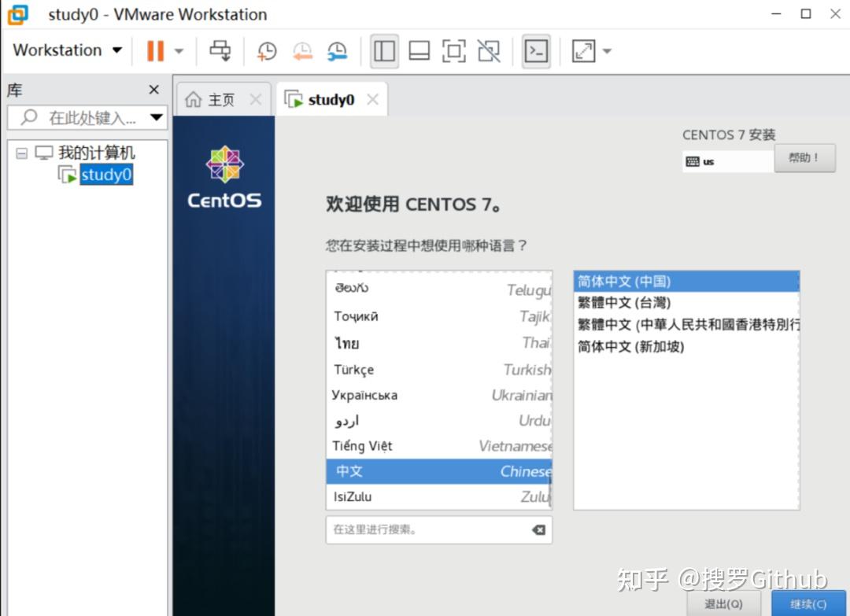Viewport: 850px width, 616px height.
Task: Enter full screen mode
Action: tap(454, 51)
